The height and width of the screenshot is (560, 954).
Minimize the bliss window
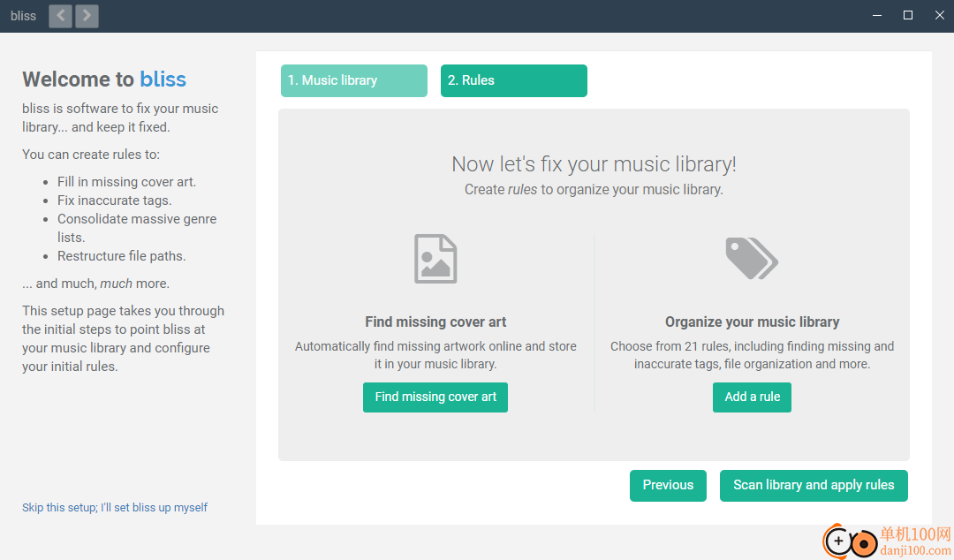[877, 16]
